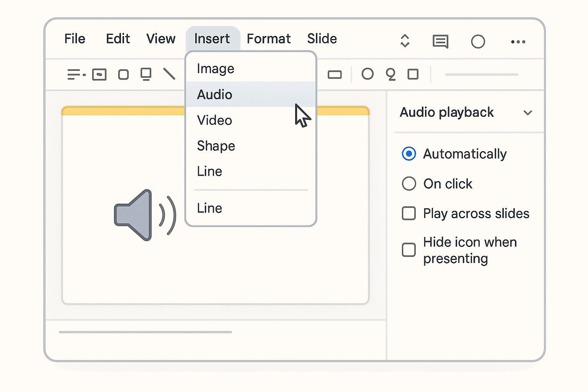Click the scrollbar below the slide
The height and width of the screenshot is (392, 588).
145,332
